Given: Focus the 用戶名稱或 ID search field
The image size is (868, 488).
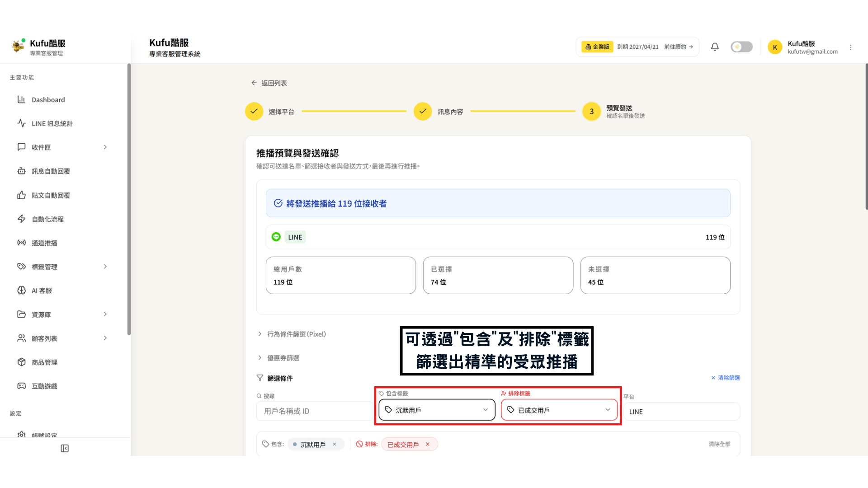Looking at the screenshot, I should tap(315, 411).
